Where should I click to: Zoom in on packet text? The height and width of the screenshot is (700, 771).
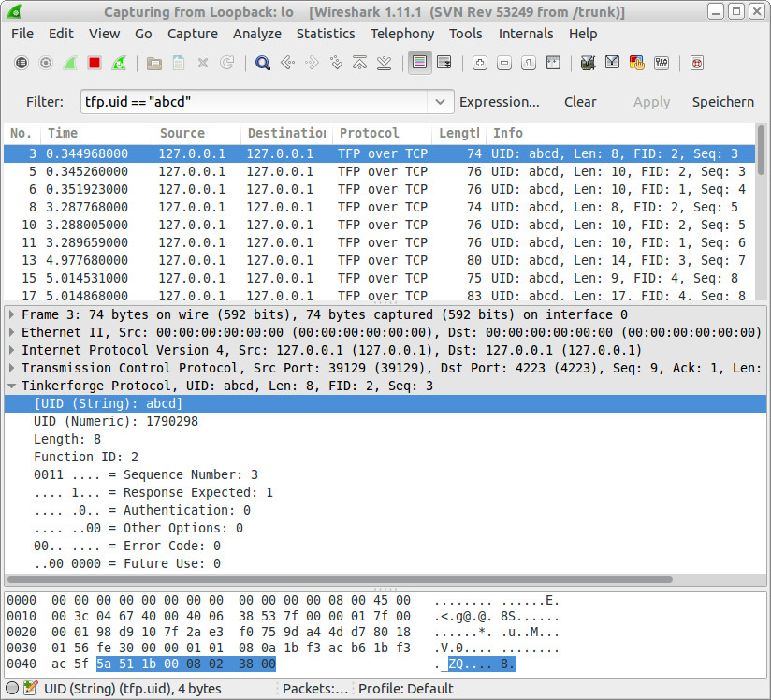point(480,64)
